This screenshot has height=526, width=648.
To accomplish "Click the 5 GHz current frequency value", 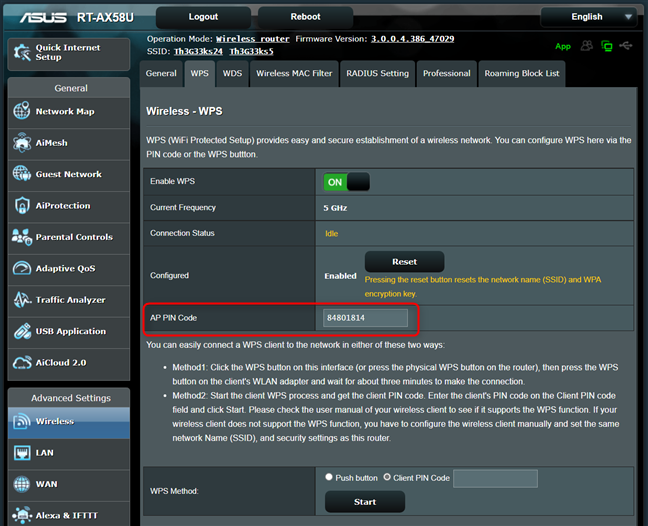I will pyautogui.click(x=335, y=208).
